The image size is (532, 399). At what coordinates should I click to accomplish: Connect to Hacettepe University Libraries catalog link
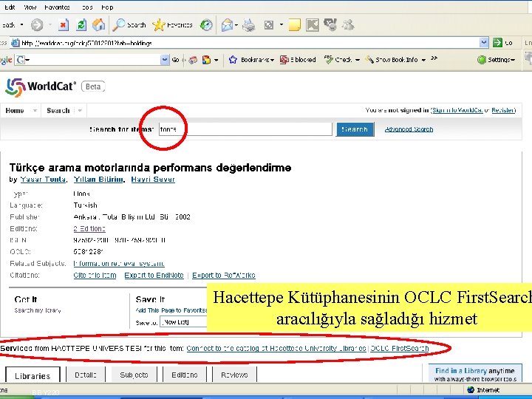[276, 349]
